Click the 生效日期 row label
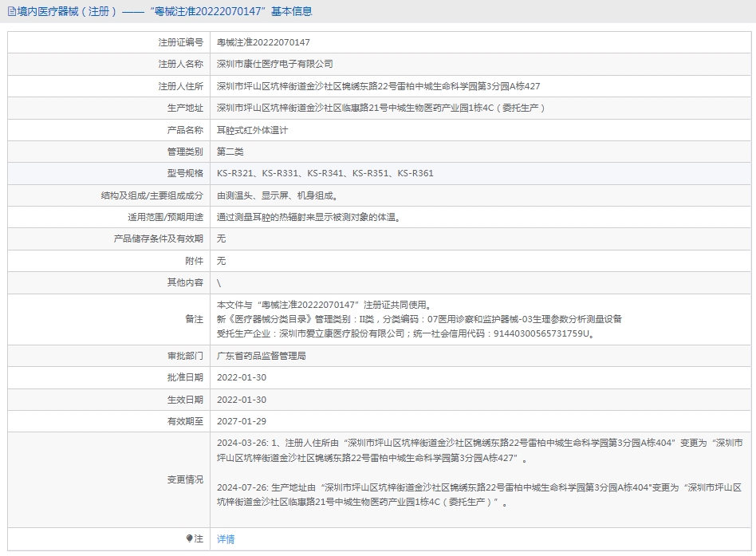 pos(185,400)
